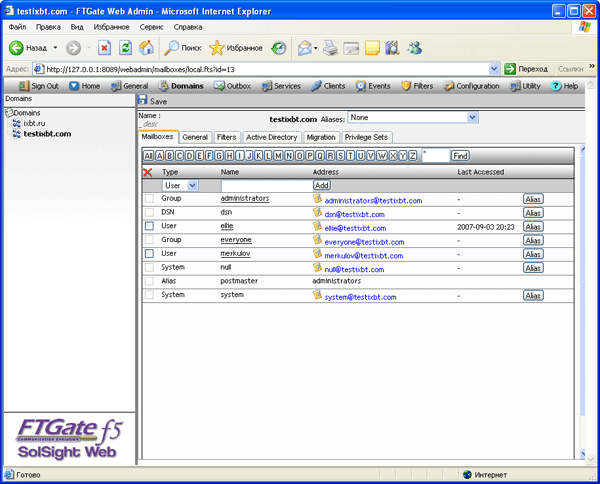Screen dimensions: 600x484
Task: Switch to the Migration tab
Action: point(321,137)
